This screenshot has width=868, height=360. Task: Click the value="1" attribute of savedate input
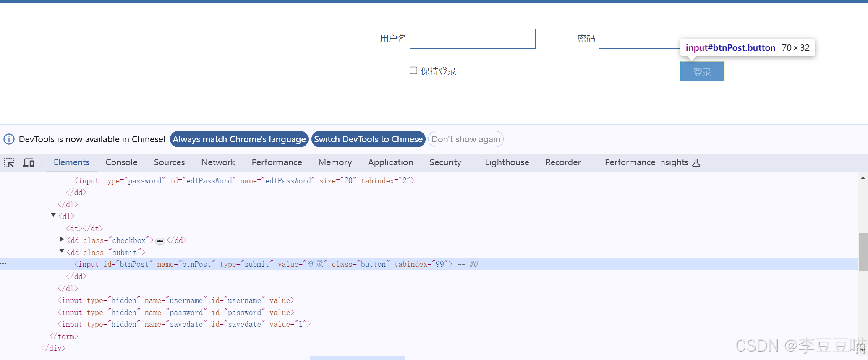coord(288,324)
